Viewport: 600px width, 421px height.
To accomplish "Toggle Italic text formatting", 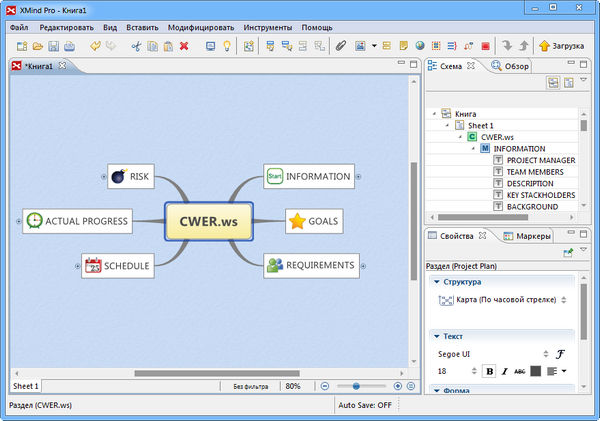I will click(505, 371).
